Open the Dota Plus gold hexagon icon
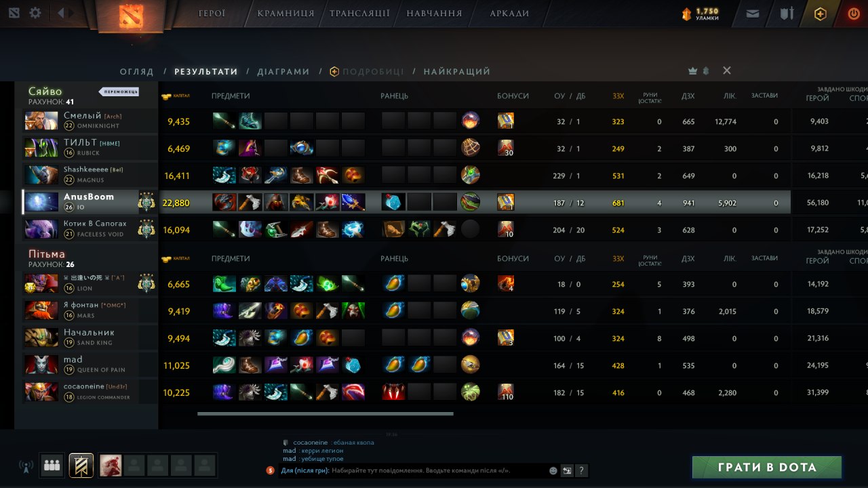 pos(821,14)
